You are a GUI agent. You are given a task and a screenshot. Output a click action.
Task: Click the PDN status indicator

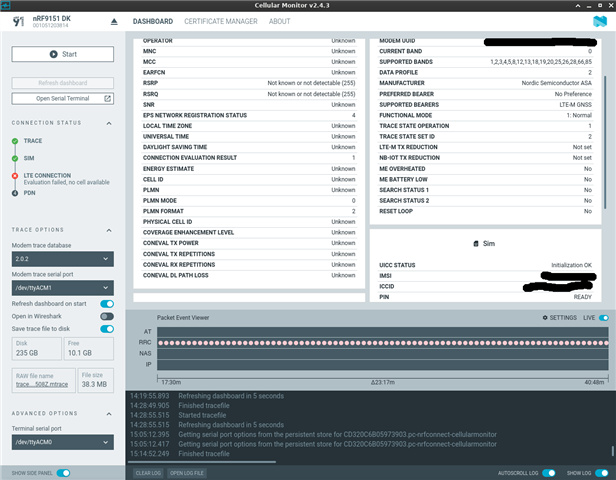(x=15, y=193)
